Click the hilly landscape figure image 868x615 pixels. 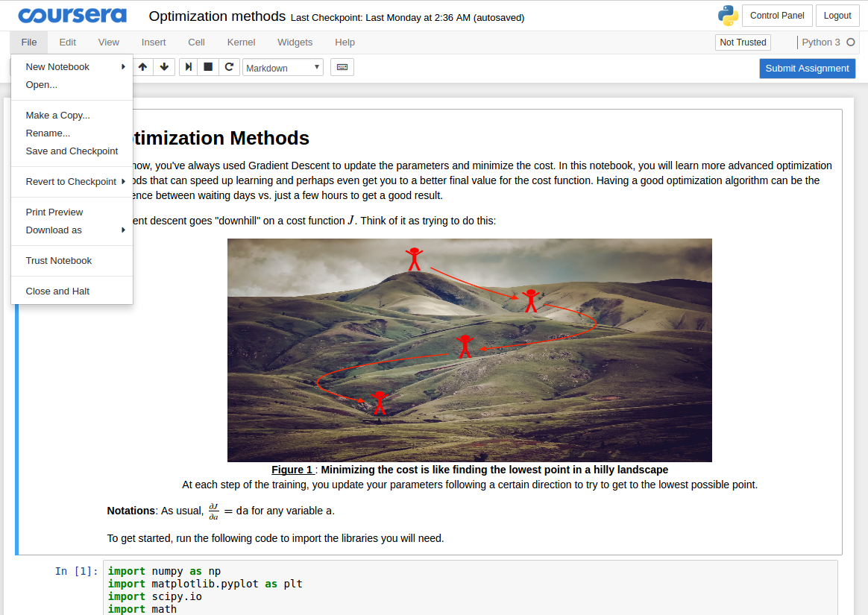tap(470, 350)
